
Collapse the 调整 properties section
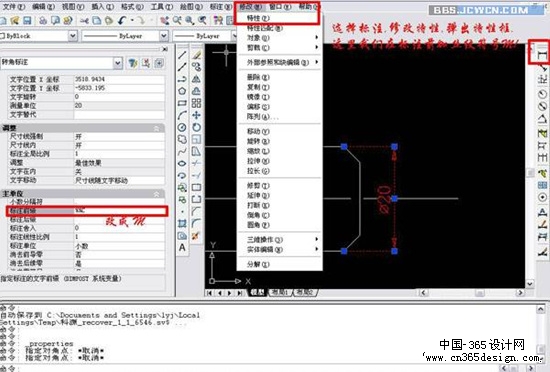[157, 128]
